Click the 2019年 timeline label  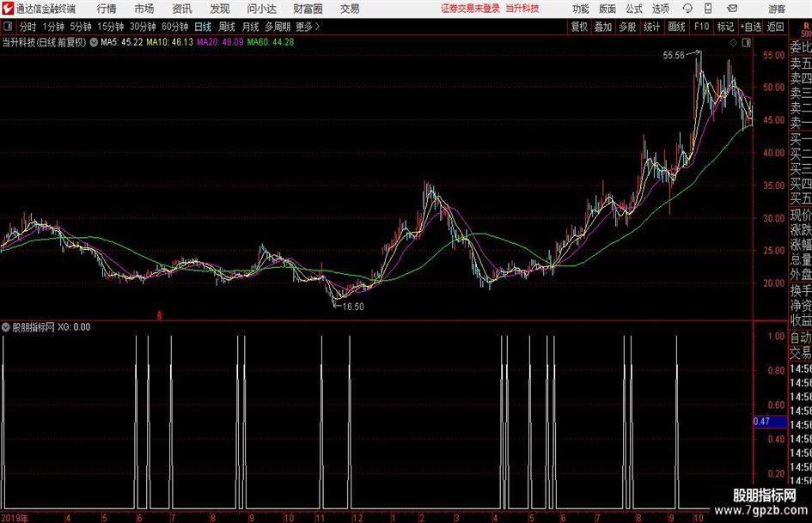point(15,517)
